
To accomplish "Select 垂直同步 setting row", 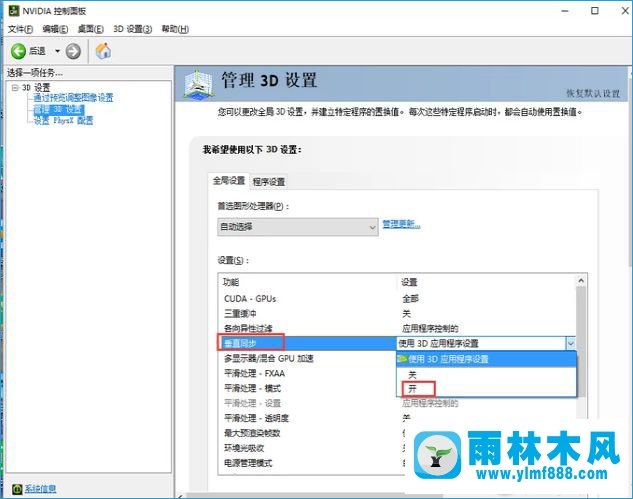I will tap(307, 344).
